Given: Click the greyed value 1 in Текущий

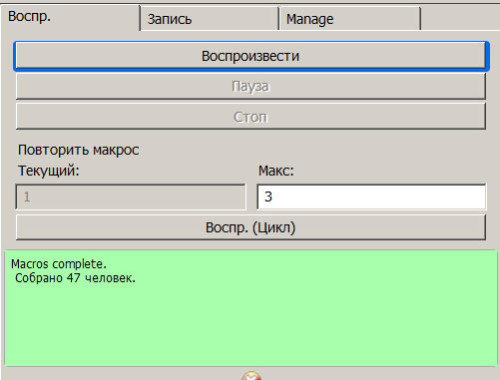Looking at the screenshot, I should 27,197.
